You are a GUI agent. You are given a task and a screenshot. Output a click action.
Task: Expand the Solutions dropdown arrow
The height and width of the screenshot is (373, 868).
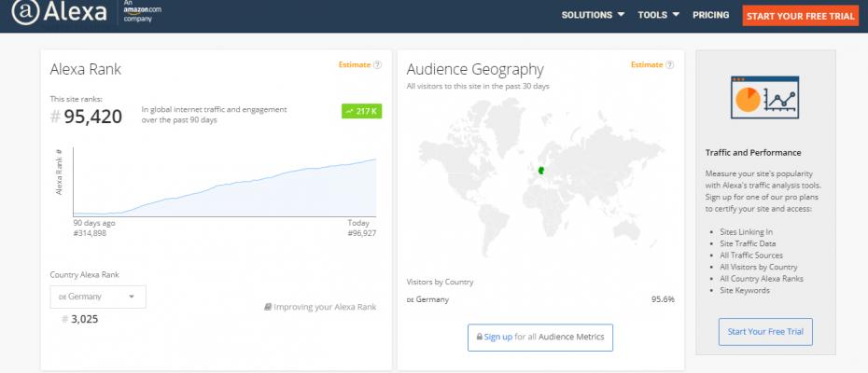pos(621,14)
